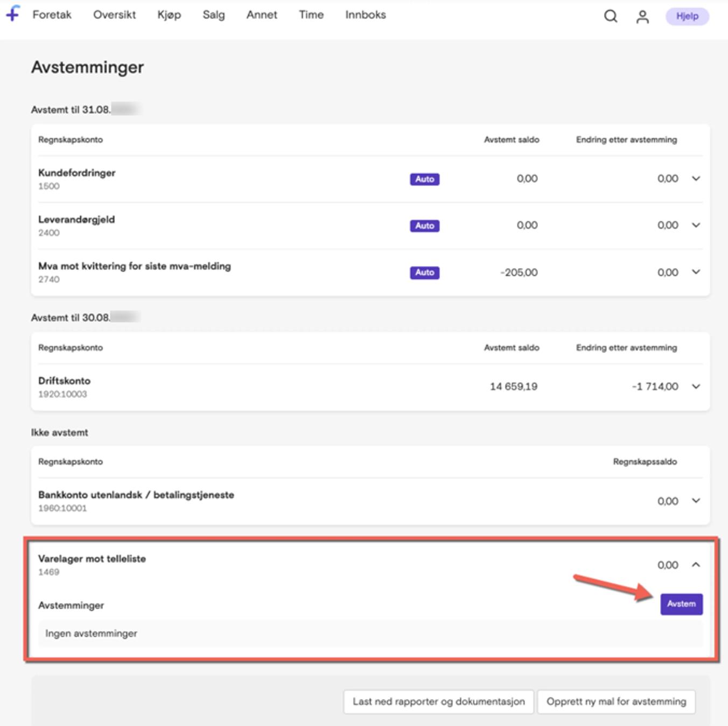This screenshot has height=726, width=728.
Task: Open search with the magnifier icon
Action: tap(611, 16)
